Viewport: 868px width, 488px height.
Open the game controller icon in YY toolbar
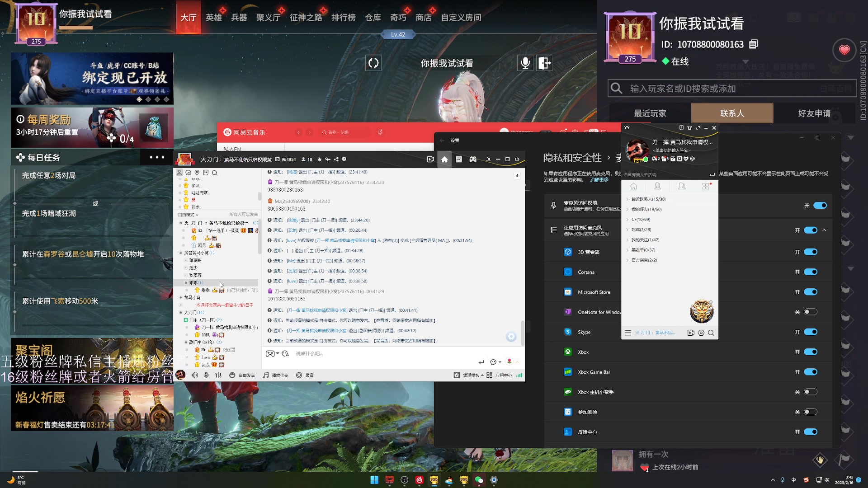473,160
